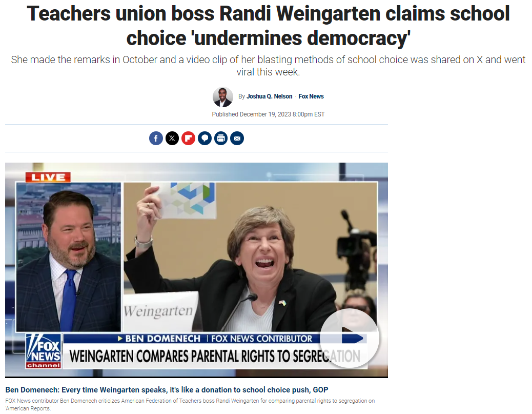Share the article on Facebook
This screenshot has width=532, height=414.
(156, 138)
